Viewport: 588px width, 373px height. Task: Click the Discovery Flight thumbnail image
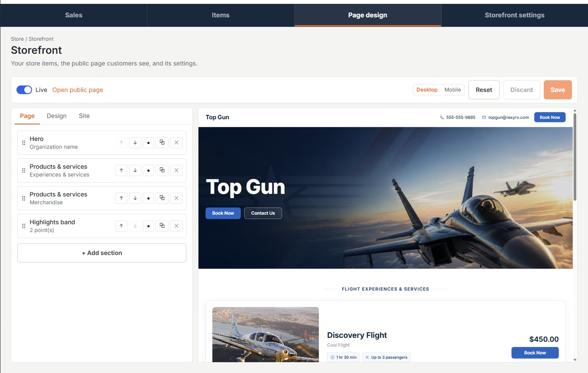click(x=266, y=334)
